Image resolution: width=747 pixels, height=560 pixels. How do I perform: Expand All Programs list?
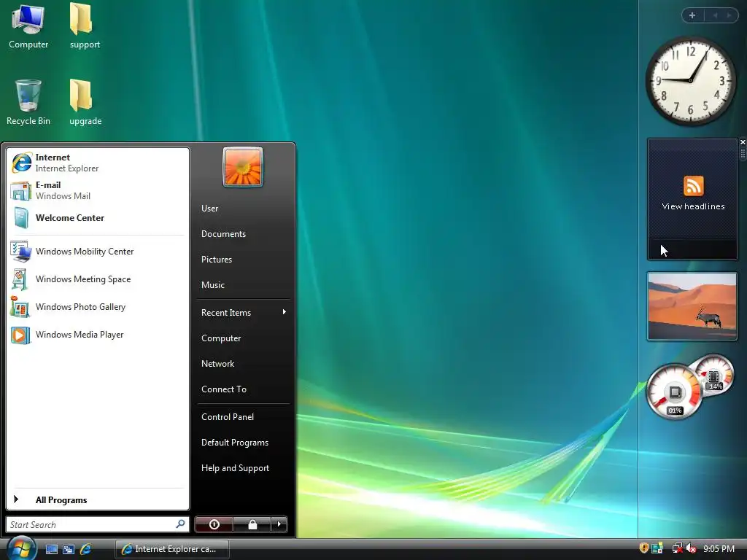coord(98,499)
